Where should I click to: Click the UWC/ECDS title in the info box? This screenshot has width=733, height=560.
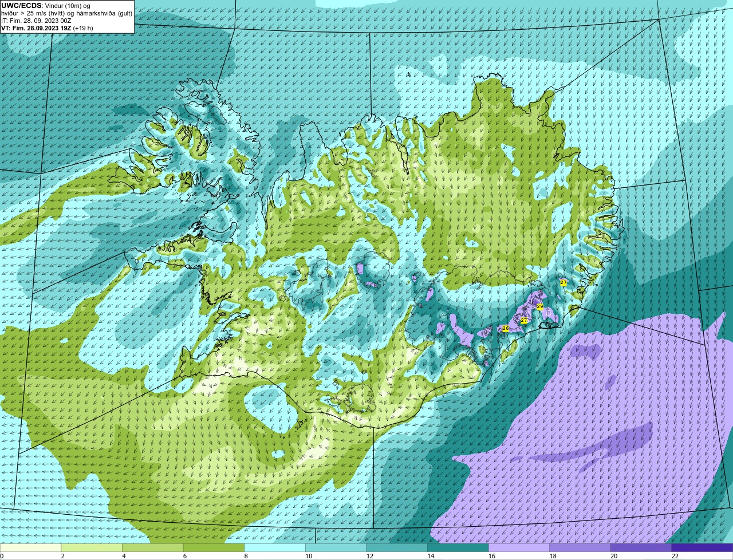21,6
